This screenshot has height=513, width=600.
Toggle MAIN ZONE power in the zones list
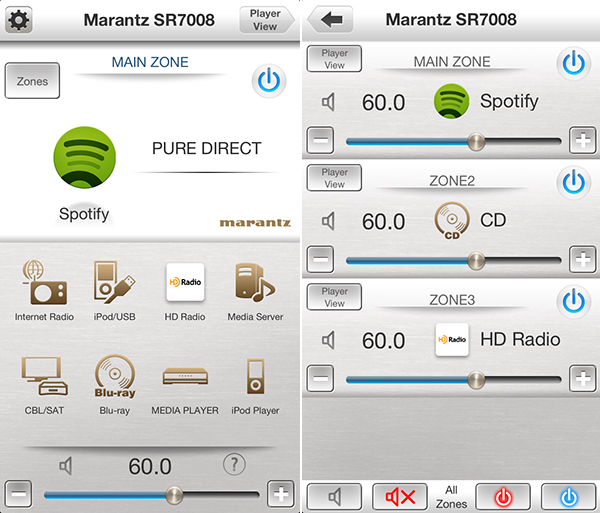pos(573,64)
